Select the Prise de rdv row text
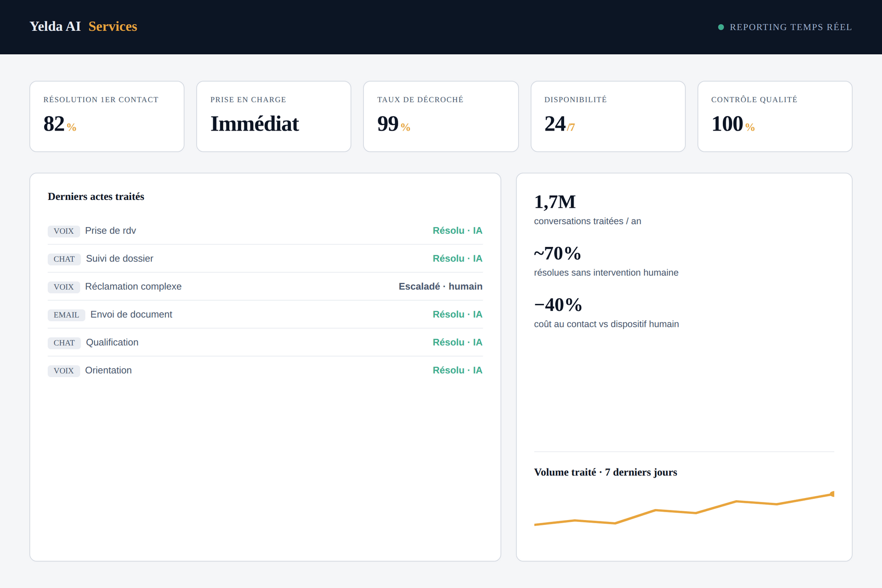Image resolution: width=882 pixels, height=588 pixels. coord(110,231)
